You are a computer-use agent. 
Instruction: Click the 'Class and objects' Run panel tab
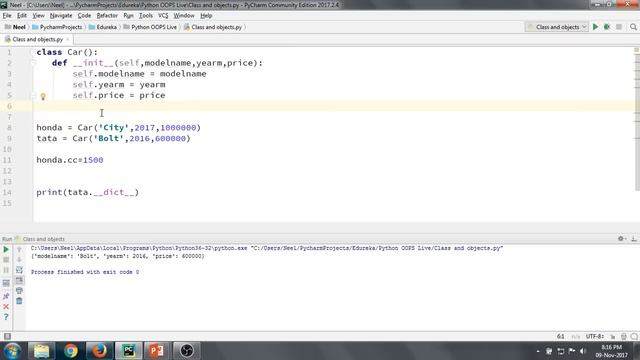click(40, 239)
